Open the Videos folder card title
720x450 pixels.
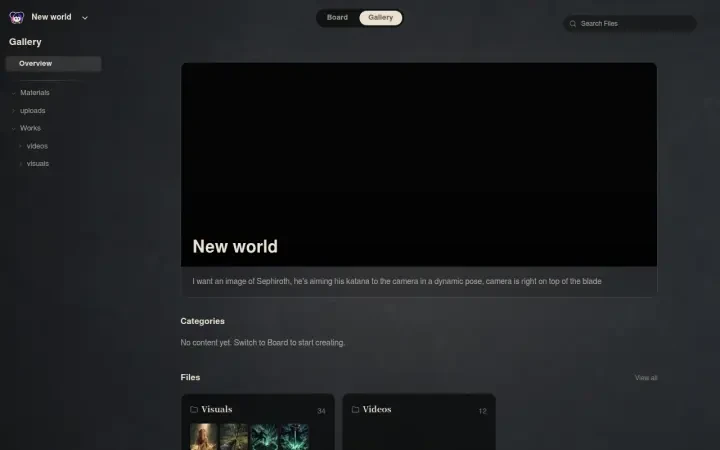377,409
